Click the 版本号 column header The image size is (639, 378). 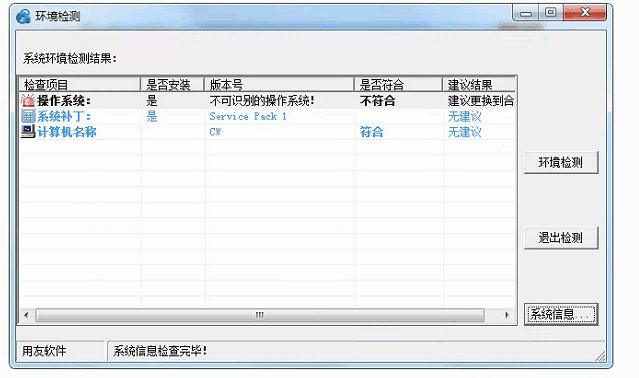(279, 84)
